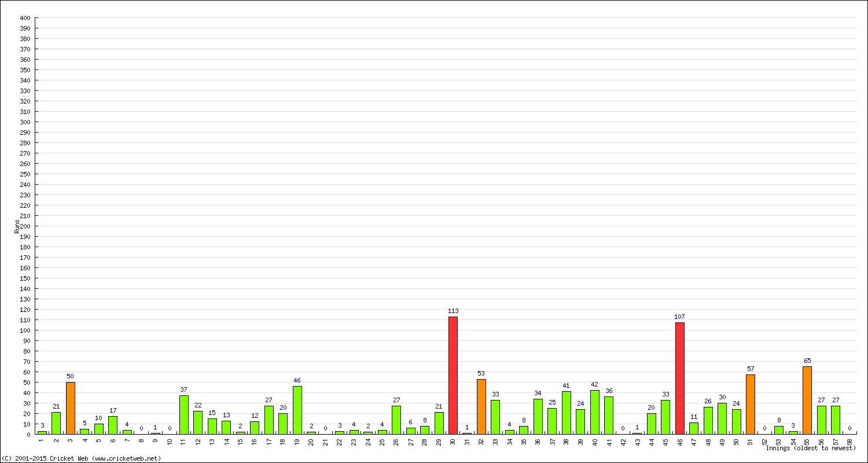This screenshot has height=463, width=868.
Task: Select the '17' value label above innings 6 bar
Action: tap(113, 411)
